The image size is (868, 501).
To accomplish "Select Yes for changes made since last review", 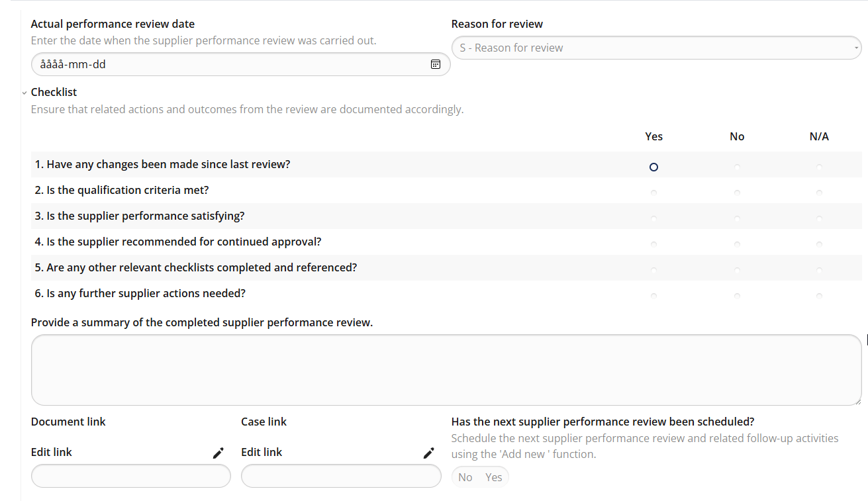I will (653, 167).
